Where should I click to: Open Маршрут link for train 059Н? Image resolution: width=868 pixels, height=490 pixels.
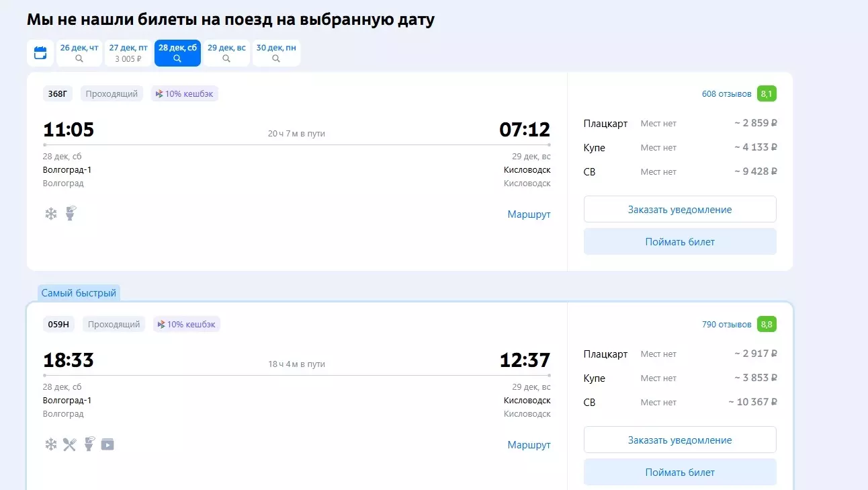point(529,445)
